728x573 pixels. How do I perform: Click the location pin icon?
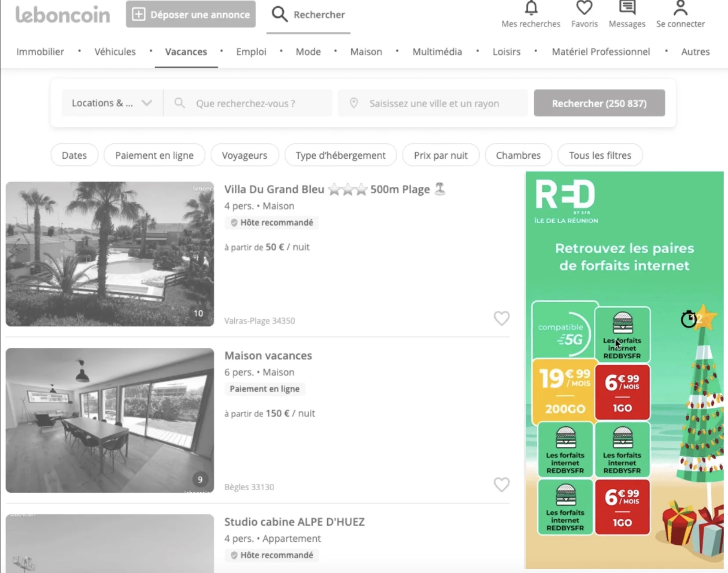(x=354, y=103)
